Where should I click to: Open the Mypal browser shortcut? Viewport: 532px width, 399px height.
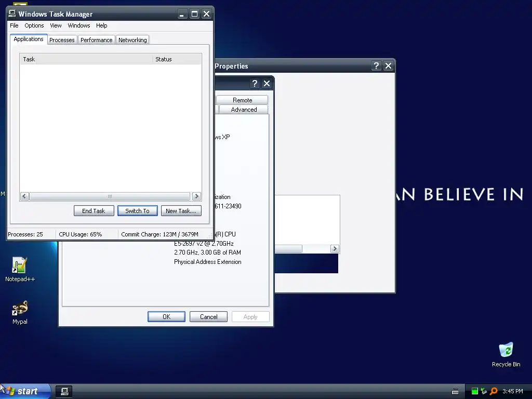tap(20, 312)
